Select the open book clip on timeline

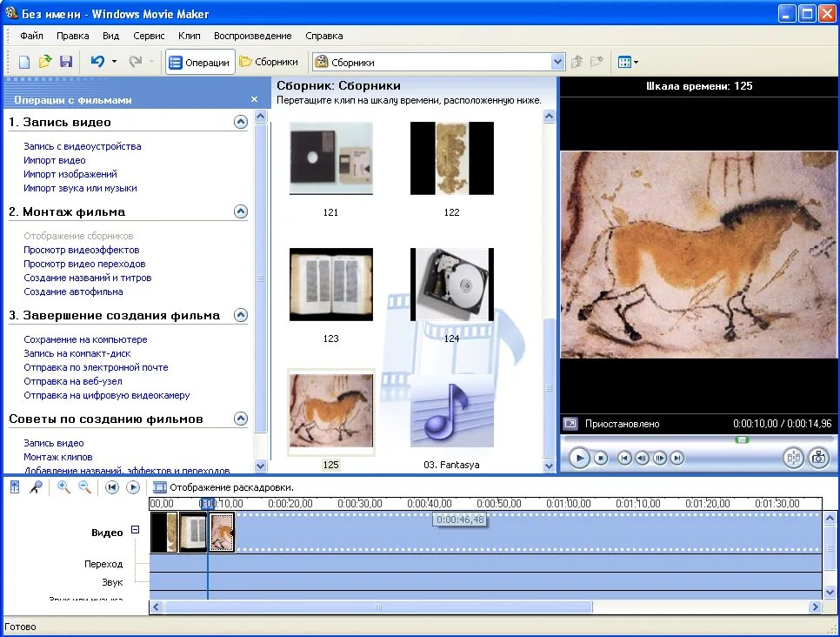pyautogui.click(x=193, y=532)
